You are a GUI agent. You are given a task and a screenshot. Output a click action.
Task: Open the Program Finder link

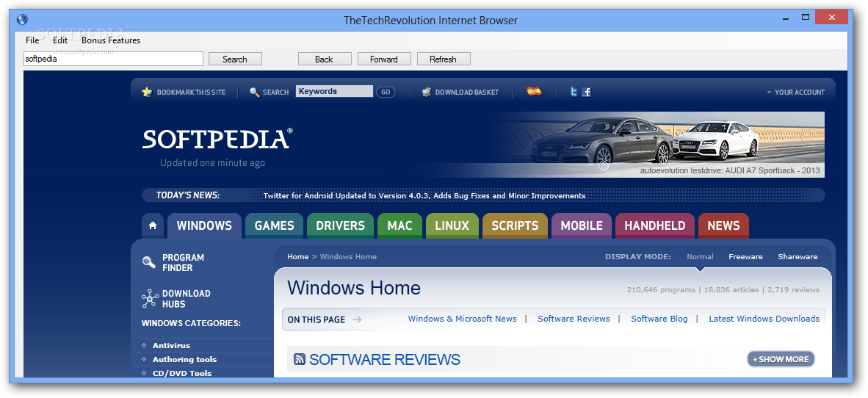click(x=184, y=262)
